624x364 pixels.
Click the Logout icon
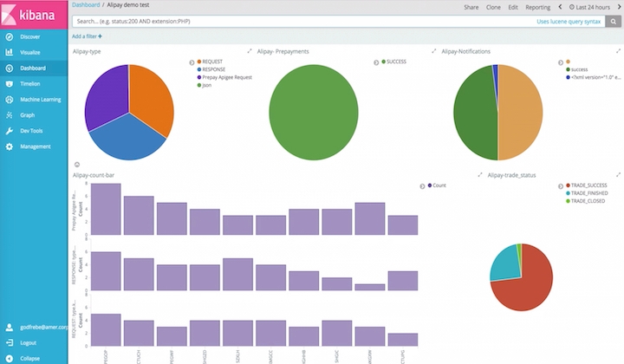(10, 342)
